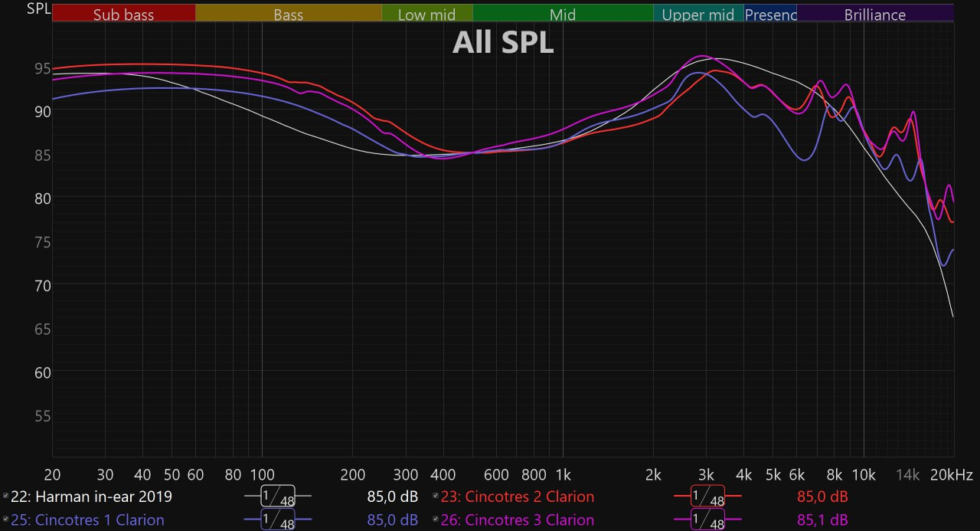Click the Cincotres 2 Clarion 1/48 smoothing icon
Image resolution: width=980 pixels, height=531 pixels.
(x=707, y=497)
